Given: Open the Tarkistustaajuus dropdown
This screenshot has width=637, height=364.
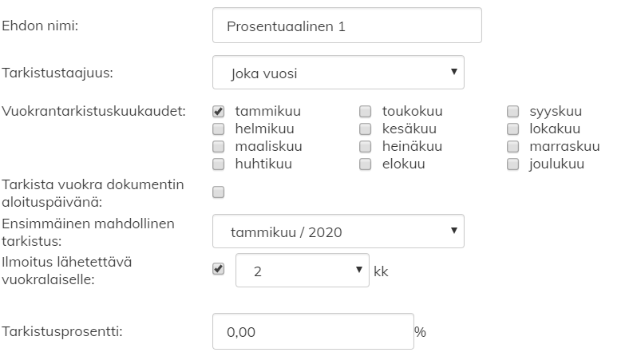Looking at the screenshot, I should point(338,72).
